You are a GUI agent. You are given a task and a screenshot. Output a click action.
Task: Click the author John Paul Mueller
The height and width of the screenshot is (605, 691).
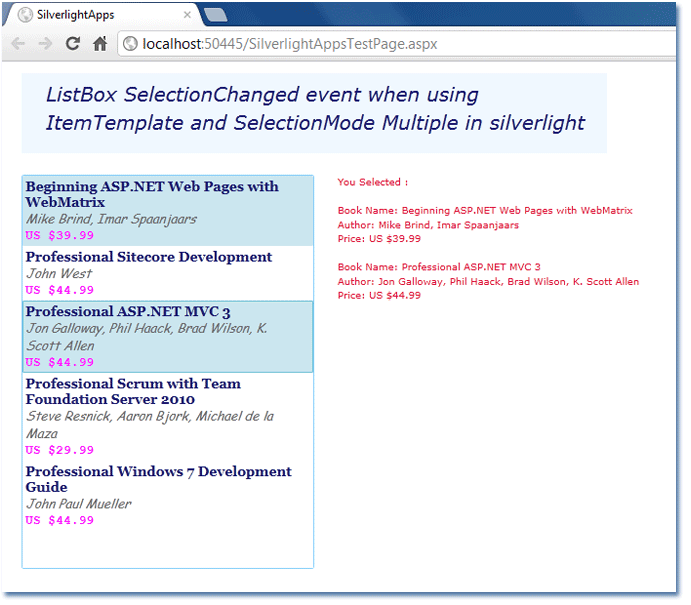(x=79, y=504)
